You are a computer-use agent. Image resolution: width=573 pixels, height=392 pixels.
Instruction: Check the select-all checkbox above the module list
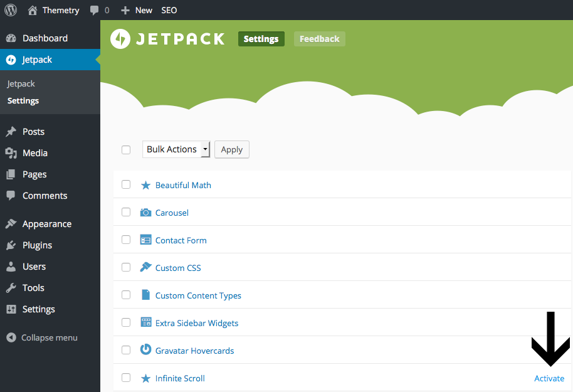(126, 149)
